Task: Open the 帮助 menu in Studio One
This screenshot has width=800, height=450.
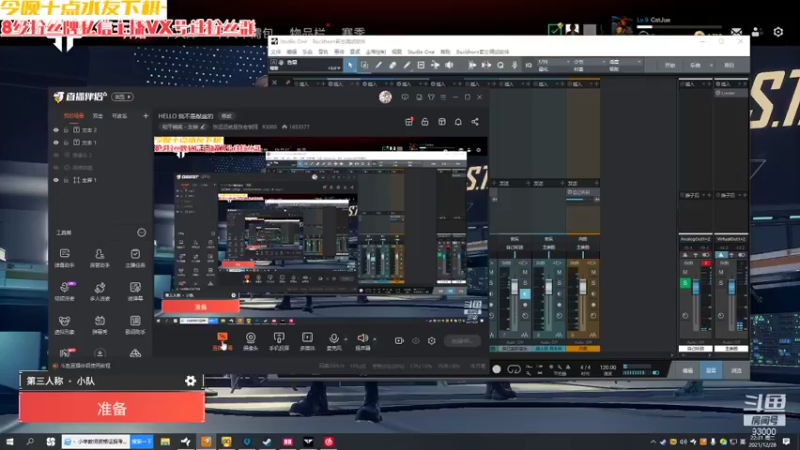Action: click(x=445, y=52)
